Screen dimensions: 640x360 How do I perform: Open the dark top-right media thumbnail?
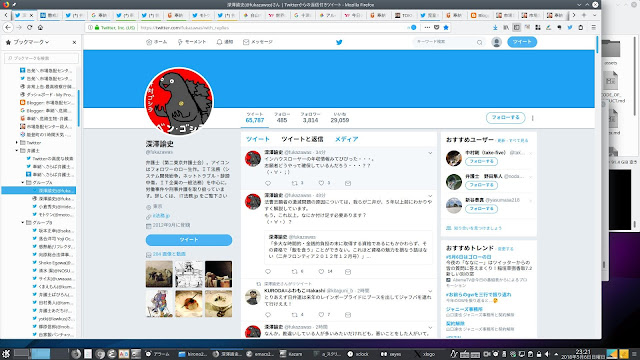click(x=218, y=274)
